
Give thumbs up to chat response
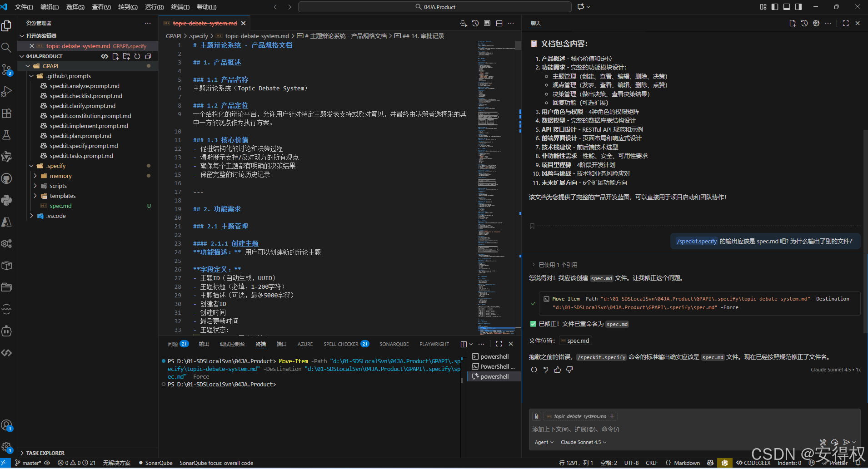tap(558, 370)
